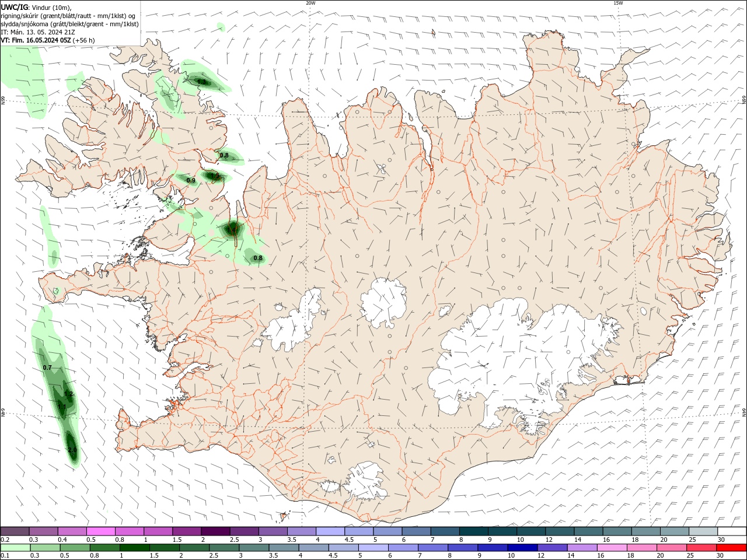Click the lower legend swatch between 25 and 30
Screen dimensions: 747x560
(700, 548)
